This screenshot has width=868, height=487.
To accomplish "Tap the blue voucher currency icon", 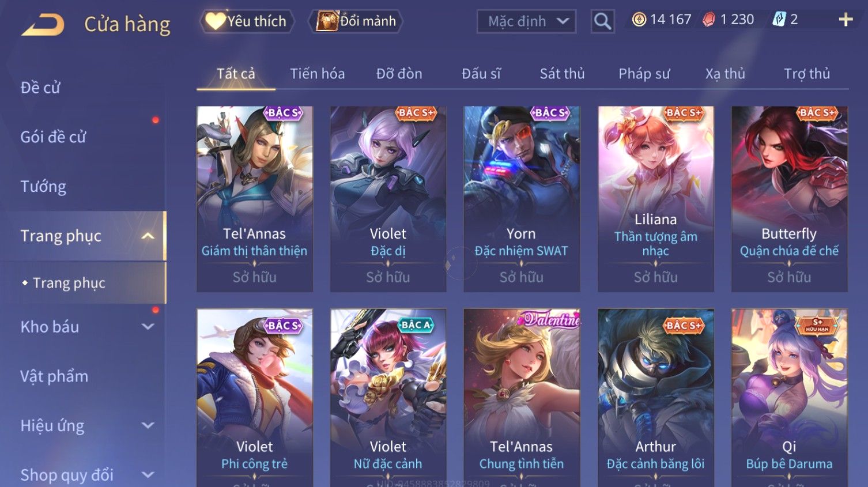I will [x=779, y=20].
